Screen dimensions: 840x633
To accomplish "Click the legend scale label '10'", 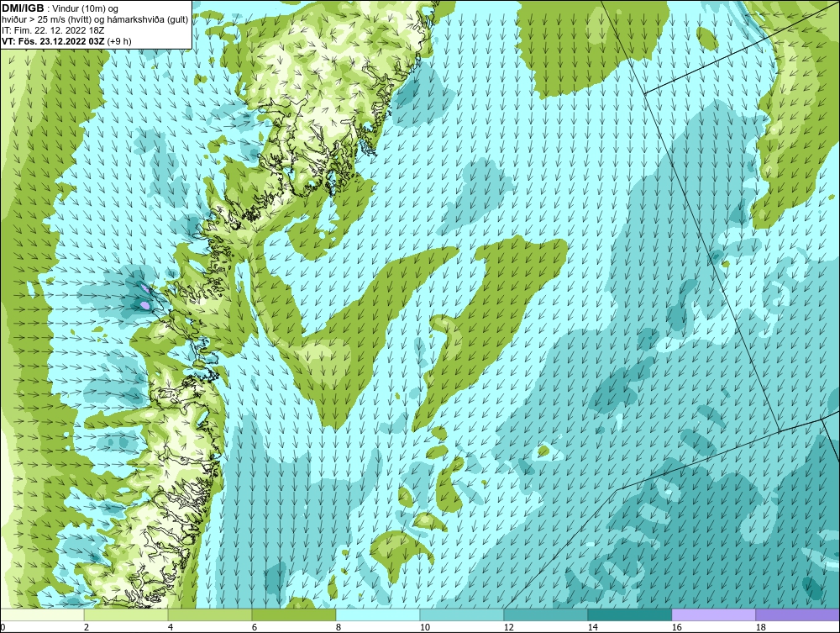I will coord(424,627).
